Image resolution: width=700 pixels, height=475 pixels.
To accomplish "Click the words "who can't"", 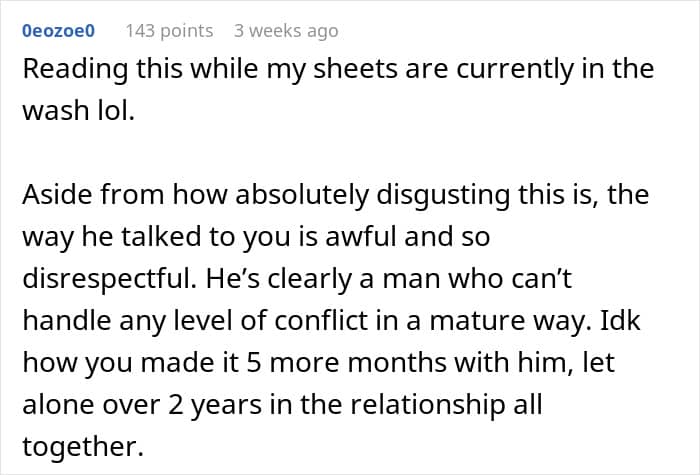I will tap(510, 279).
